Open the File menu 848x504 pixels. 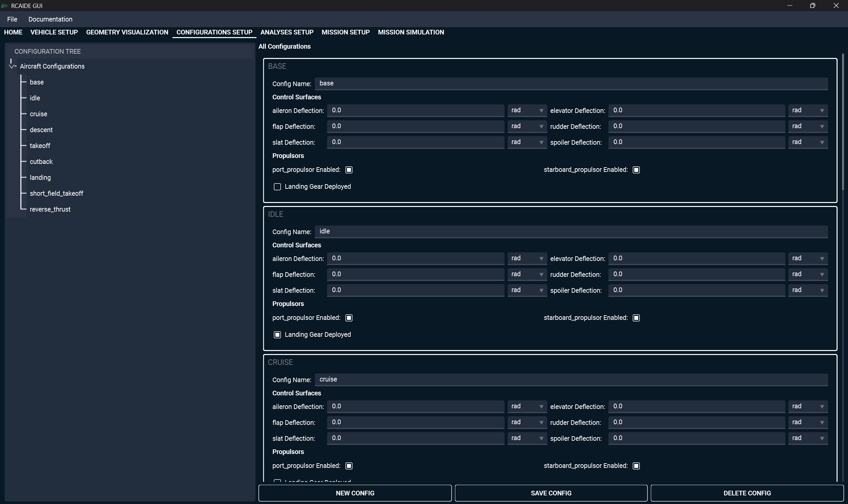click(12, 19)
